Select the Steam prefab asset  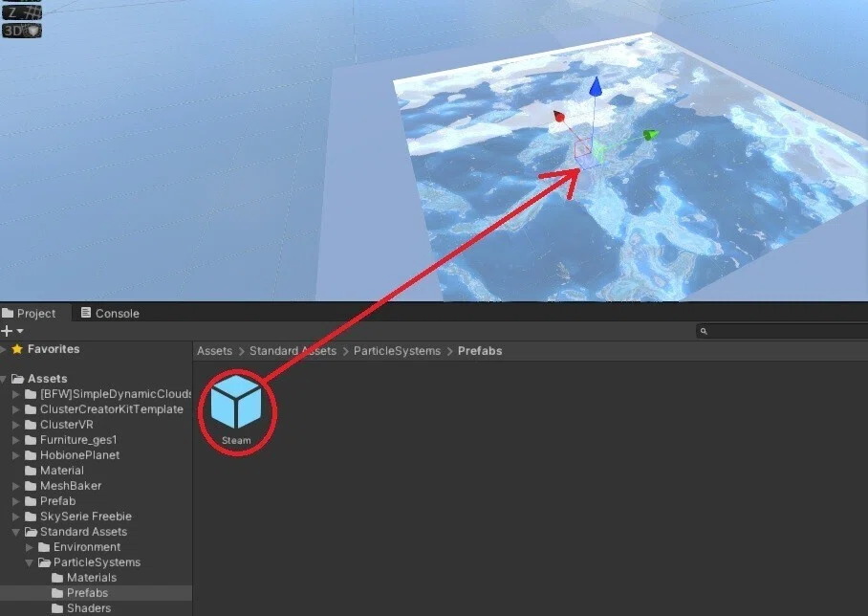click(x=236, y=410)
